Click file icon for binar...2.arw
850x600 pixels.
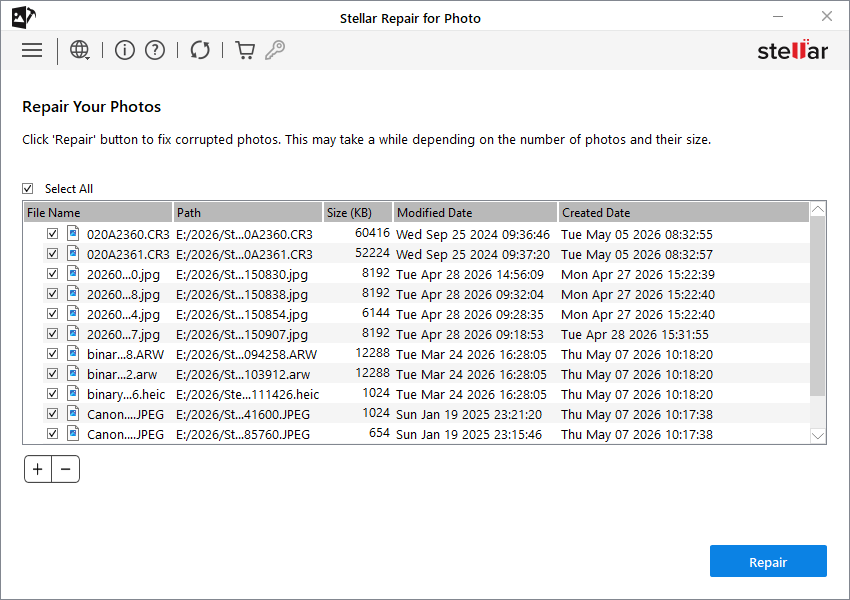tap(73, 373)
